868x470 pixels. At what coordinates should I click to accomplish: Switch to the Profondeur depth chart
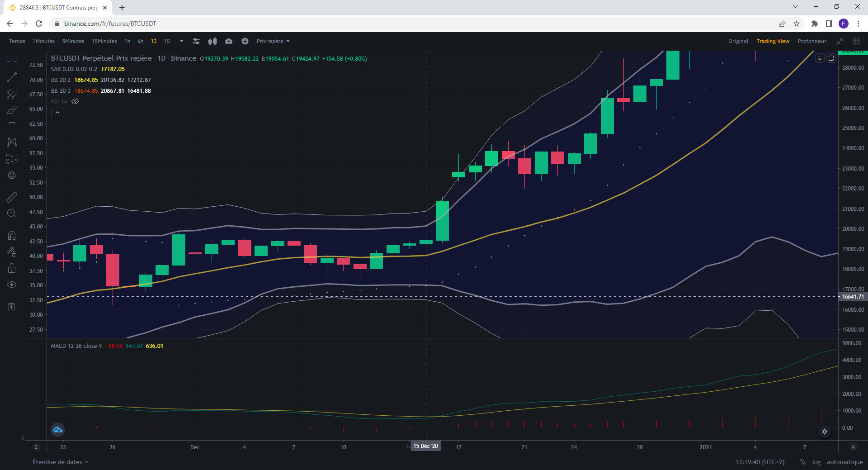click(812, 41)
